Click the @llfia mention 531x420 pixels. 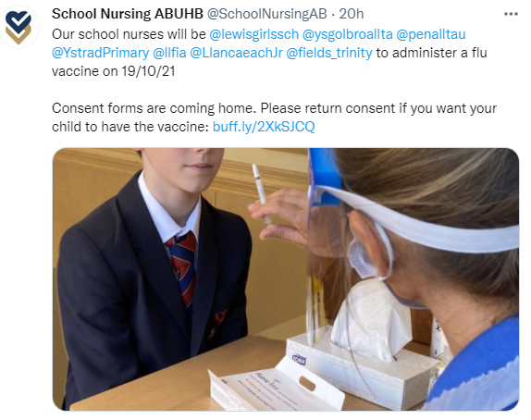click(169, 53)
